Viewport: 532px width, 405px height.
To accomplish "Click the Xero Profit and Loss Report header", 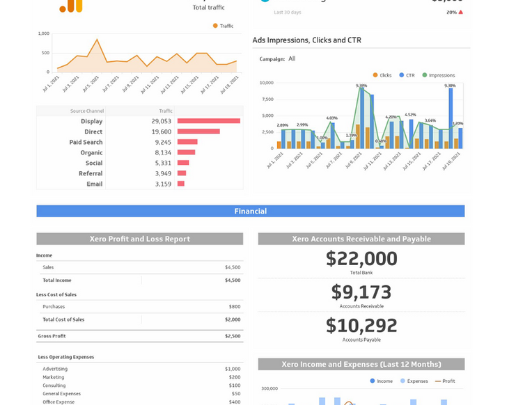I will pyautogui.click(x=140, y=239).
